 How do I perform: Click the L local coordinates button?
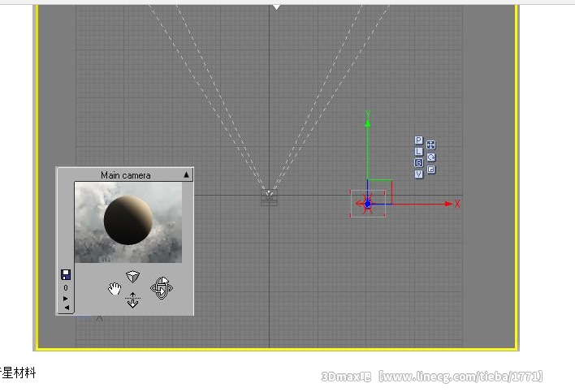pyautogui.click(x=419, y=152)
